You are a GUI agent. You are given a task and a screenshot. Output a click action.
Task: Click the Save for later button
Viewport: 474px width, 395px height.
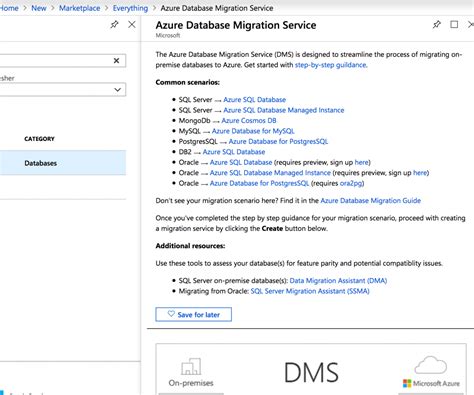194,314
